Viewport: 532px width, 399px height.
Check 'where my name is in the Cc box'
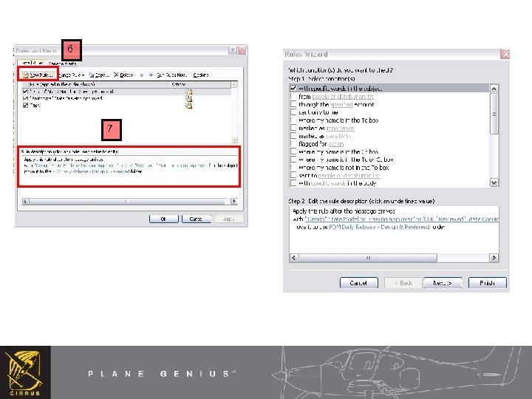tap(293, 151)
